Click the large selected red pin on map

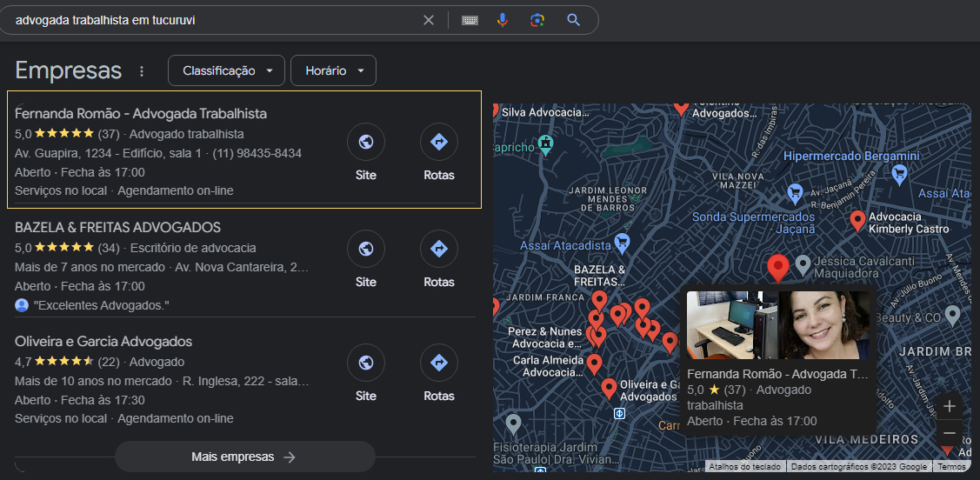point(778,268)
